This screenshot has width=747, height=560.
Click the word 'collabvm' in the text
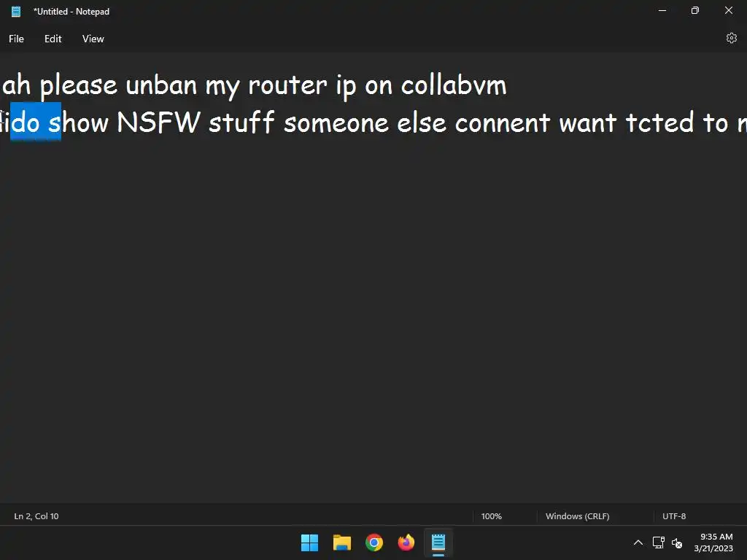pos(454,85)
